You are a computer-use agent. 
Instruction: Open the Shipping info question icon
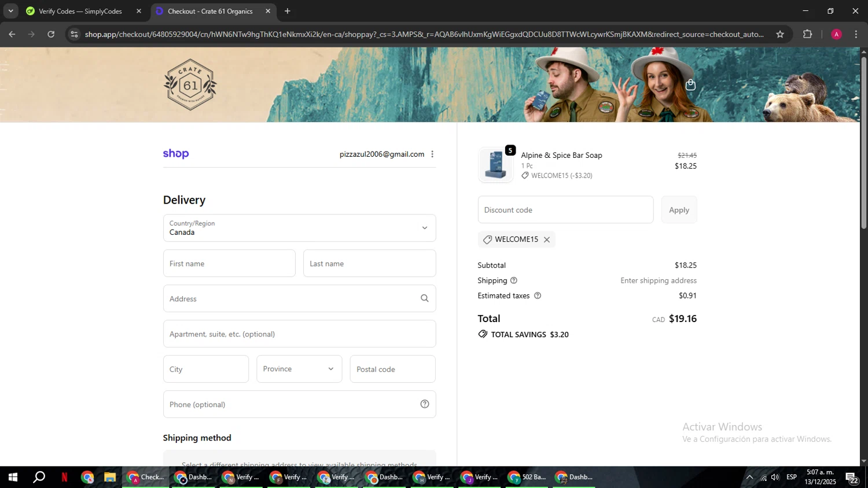click(x=514, y=280)
